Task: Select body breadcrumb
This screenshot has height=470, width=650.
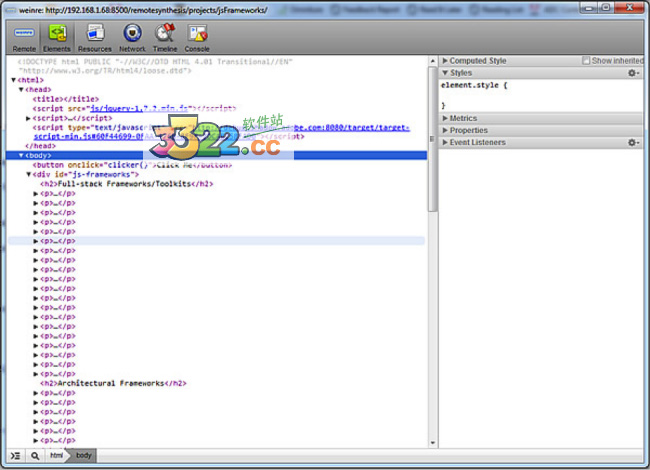Action: pos(83,455)
